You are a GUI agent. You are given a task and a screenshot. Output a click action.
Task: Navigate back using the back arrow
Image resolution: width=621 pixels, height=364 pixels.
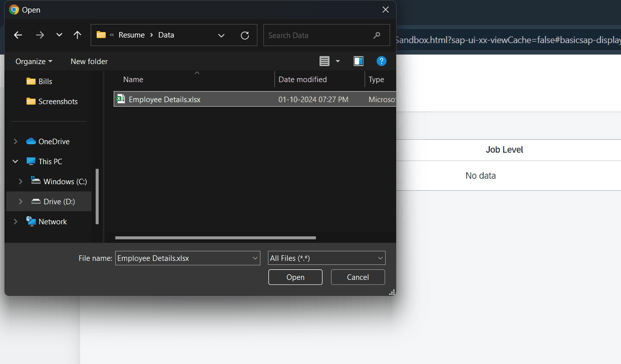click(x=18, y=35)
